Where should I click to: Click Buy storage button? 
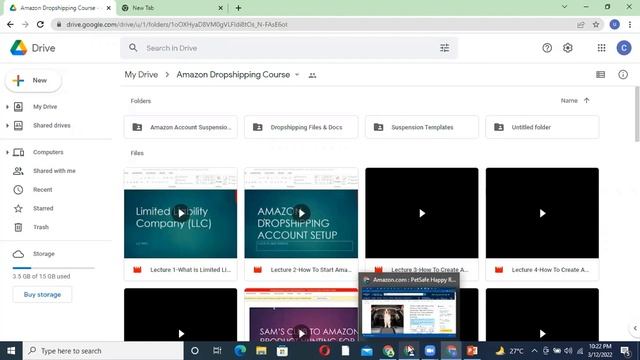pyautogui.click(x=42, y=295)
